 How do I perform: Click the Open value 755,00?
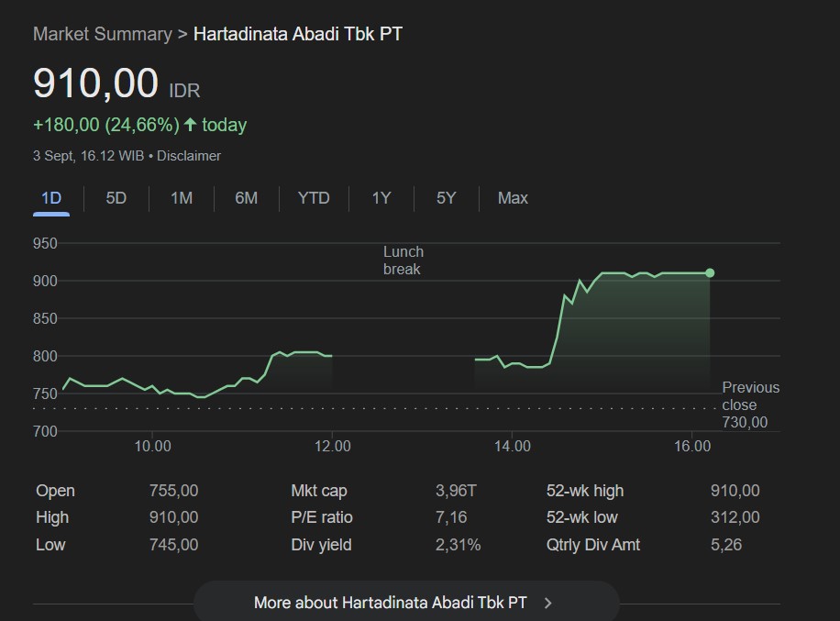coord(173,491)
